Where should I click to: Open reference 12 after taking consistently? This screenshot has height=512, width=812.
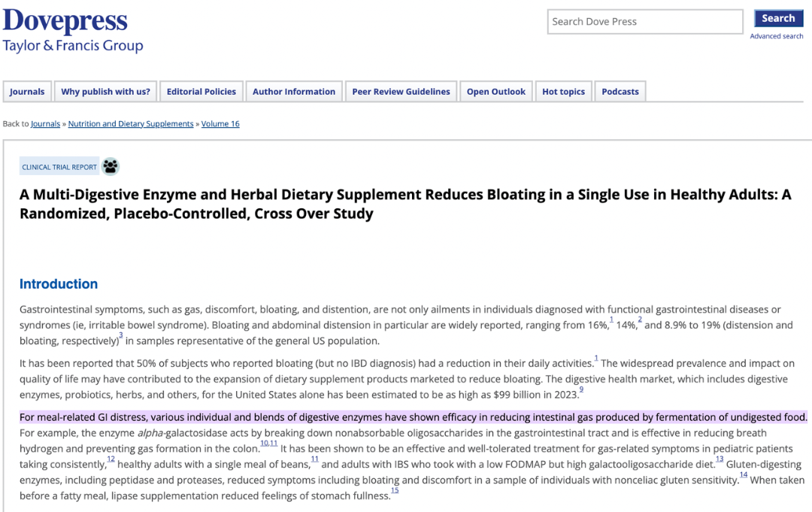111,459
